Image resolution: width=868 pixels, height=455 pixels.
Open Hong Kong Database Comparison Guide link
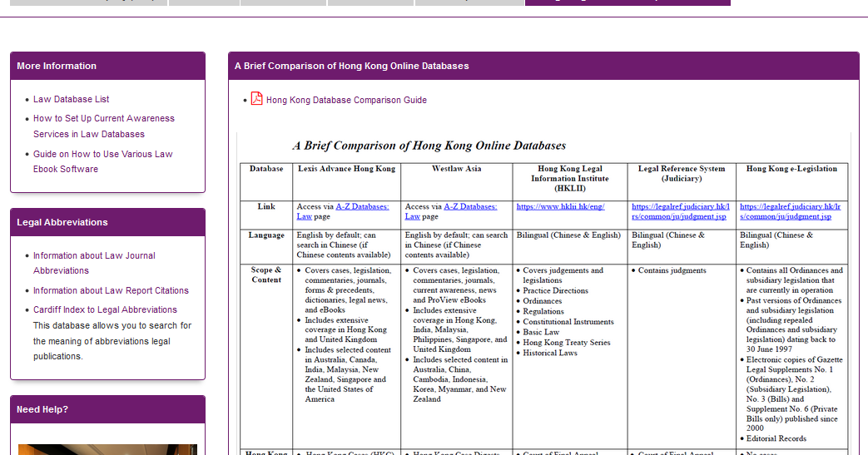346,100
